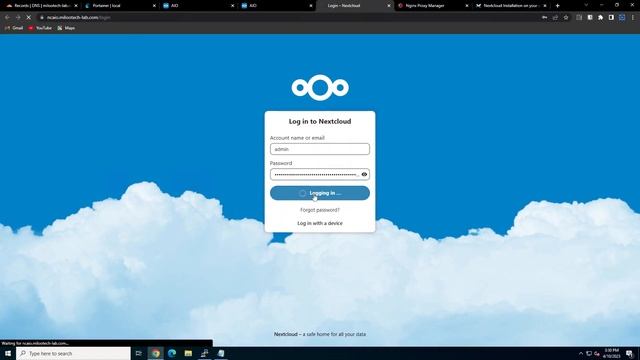The width and height of the screenshot is (640, 360).
Task: Open Microsoft Edge from the taskbar
Action: 172,353
